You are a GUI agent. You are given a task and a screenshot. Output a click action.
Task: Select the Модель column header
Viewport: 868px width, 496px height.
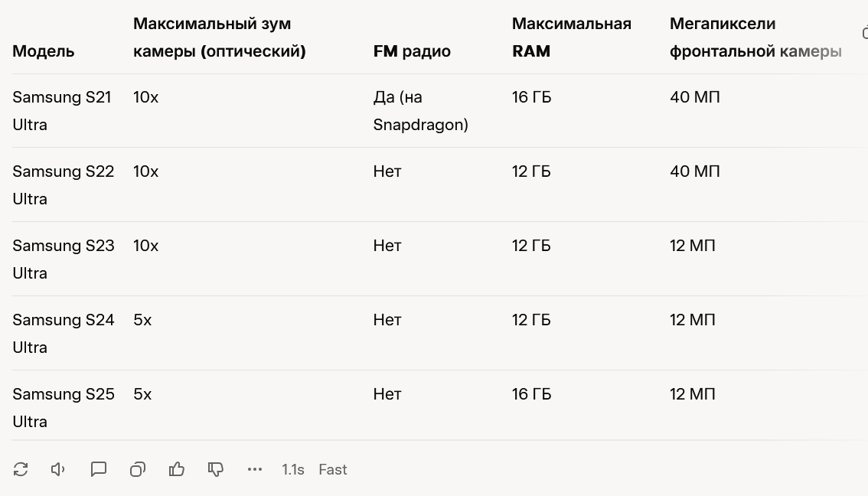tap(43, 51)
